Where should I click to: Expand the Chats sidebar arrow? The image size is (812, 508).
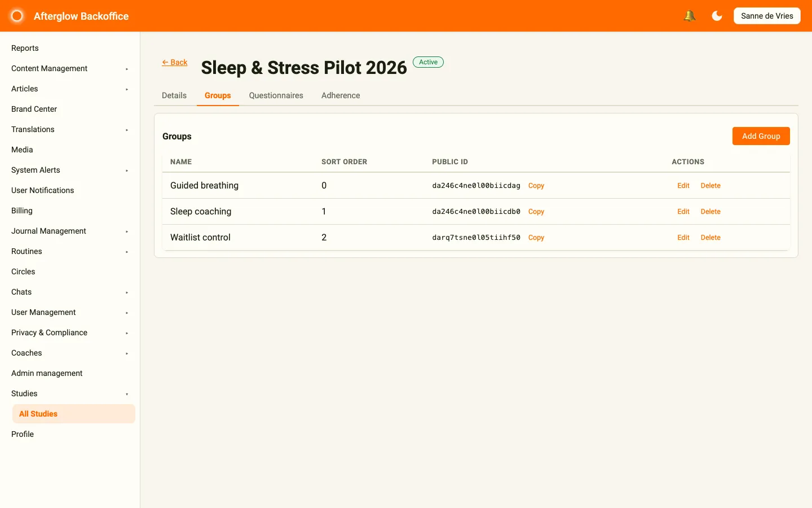point(127,292)
